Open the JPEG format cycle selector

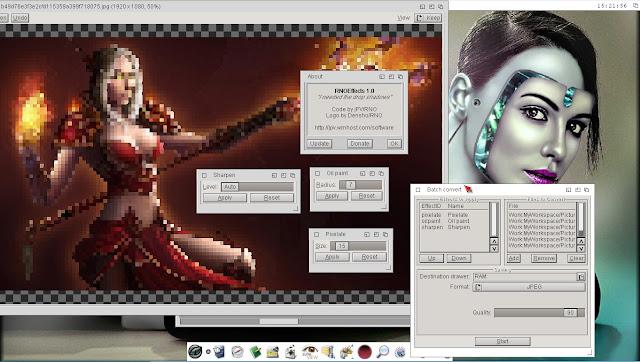tap(529, 287)
